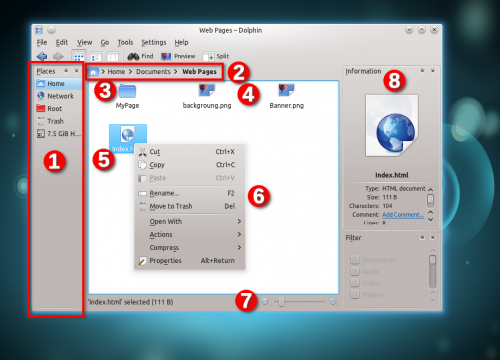Open Trash in Places panel
The height and width of the screenshot is (360, 500).
click(x=58, y=121)
